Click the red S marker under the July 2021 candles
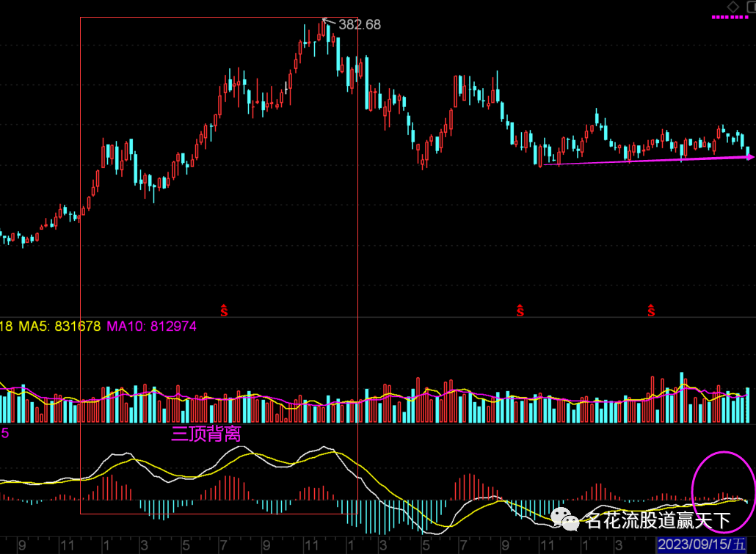The width and height of the screenshot is (756, 554). [224, 311]
